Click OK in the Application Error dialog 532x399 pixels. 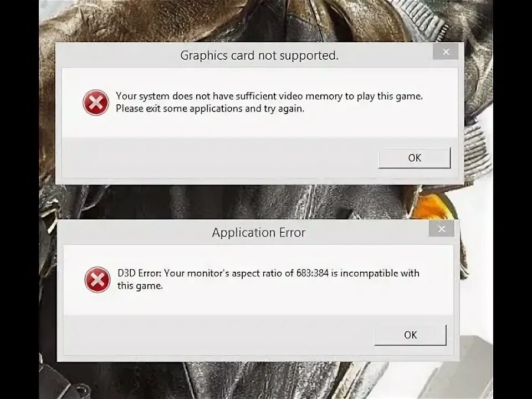[410, 335]
